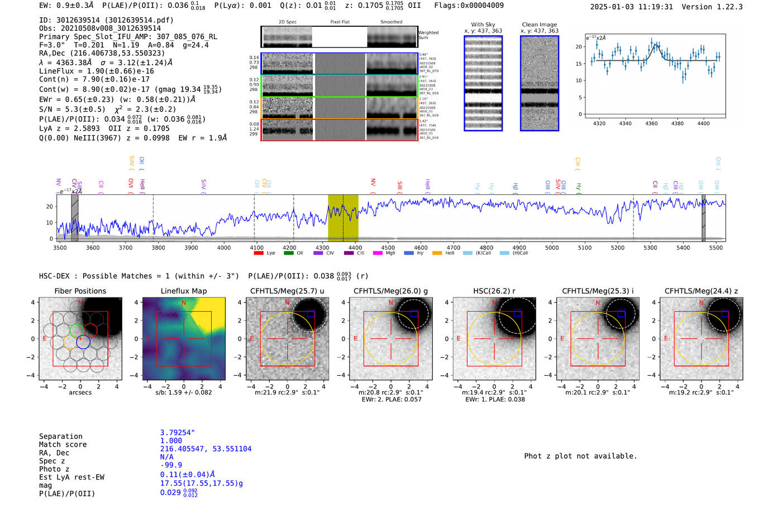Viewport: 782px width, 532px height.
Task: Click the LineFlux = 1.90(±0.66)e-16 value
Action: click(x=97, y=71)
